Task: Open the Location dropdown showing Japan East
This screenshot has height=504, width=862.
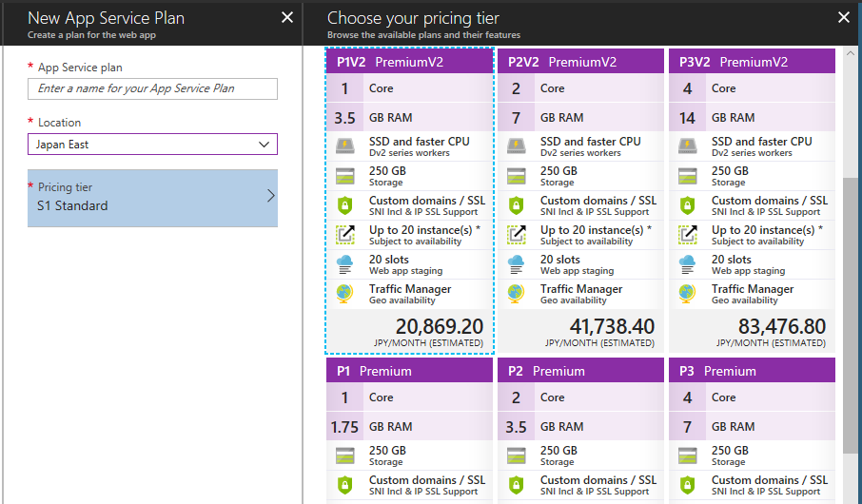Action: pos(152,145)
